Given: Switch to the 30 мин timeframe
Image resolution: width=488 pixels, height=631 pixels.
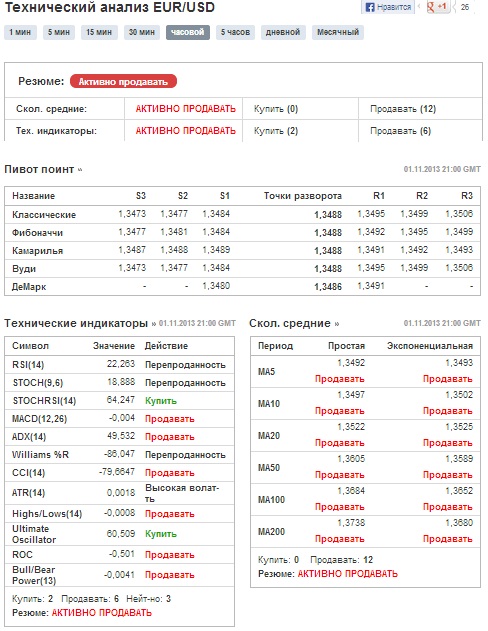Looking at the screenshot, I should 142,32.
